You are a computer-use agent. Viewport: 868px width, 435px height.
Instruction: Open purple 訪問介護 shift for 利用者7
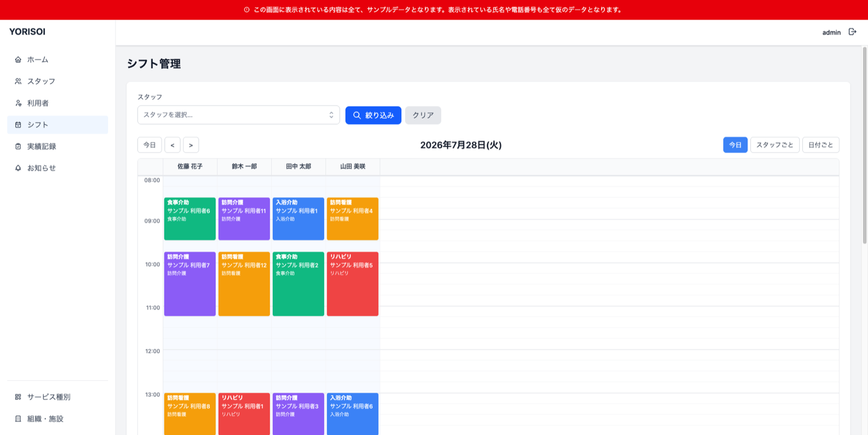click(190, 284)
